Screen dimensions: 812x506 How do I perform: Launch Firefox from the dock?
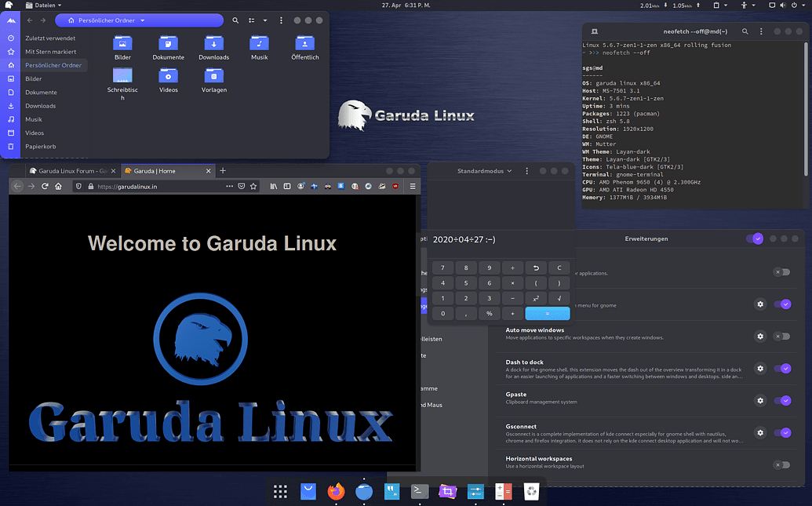coord(336,492)
